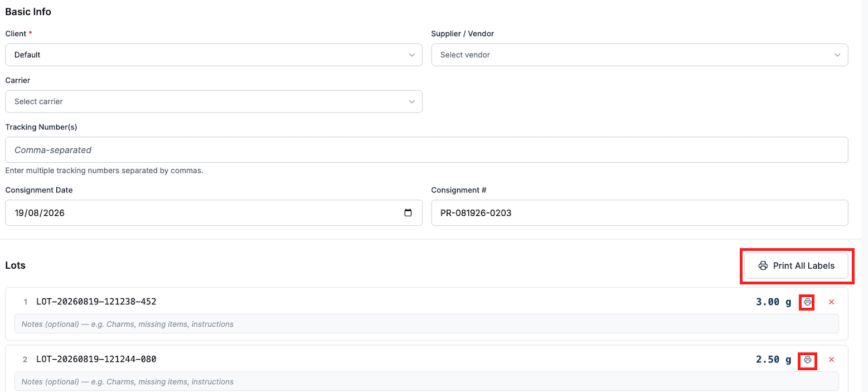
Task: Click the Print All Labels button
Action: [x=796, y=265]
